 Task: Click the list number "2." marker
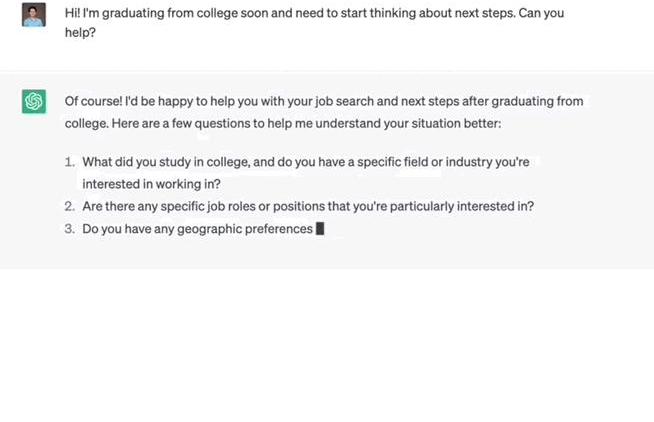coord(70,206)
